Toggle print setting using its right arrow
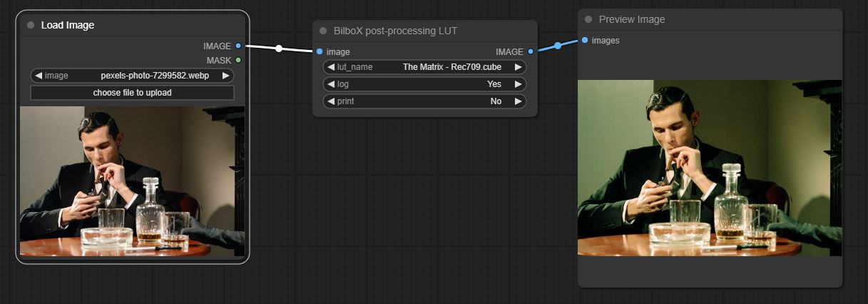 point(519,101)
